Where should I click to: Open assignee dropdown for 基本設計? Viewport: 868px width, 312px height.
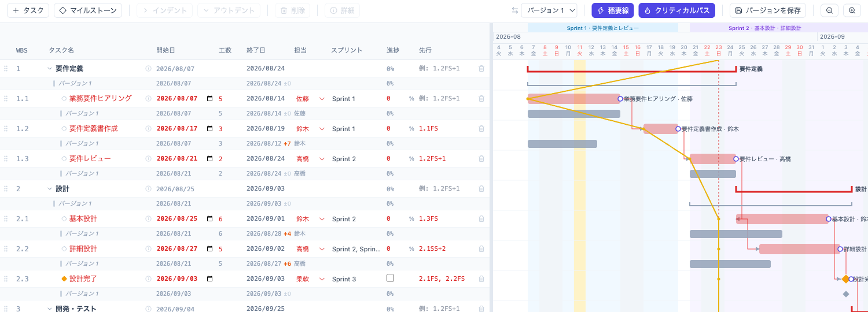[x=310, y=219]
